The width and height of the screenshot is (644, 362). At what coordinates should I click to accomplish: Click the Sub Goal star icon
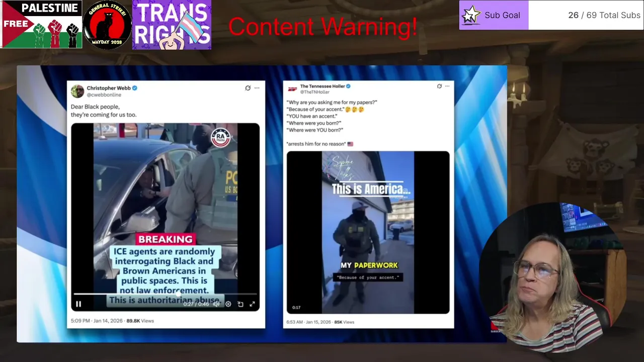point(471,15)
